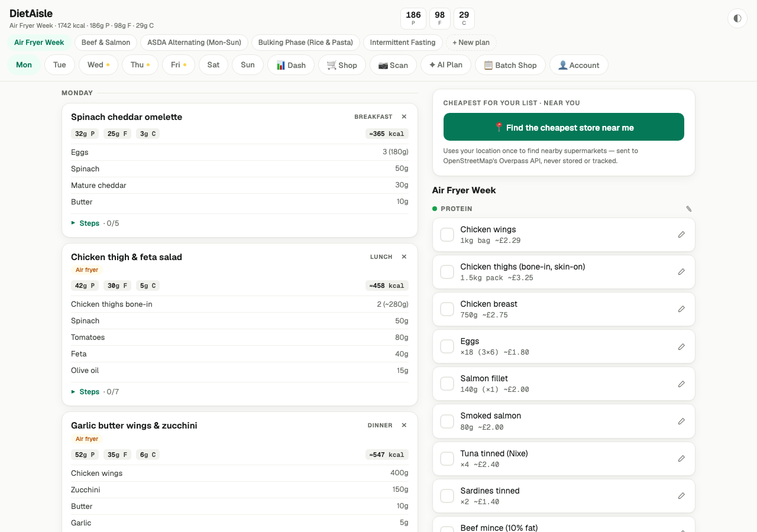Check off Chicken thighs (bone-in, skin-on)

click(447, 272)
